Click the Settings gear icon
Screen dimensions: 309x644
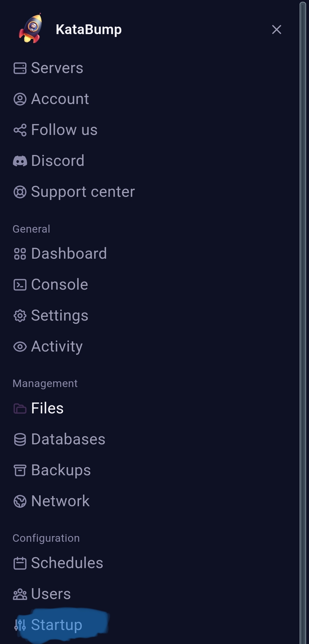(20, 316)
